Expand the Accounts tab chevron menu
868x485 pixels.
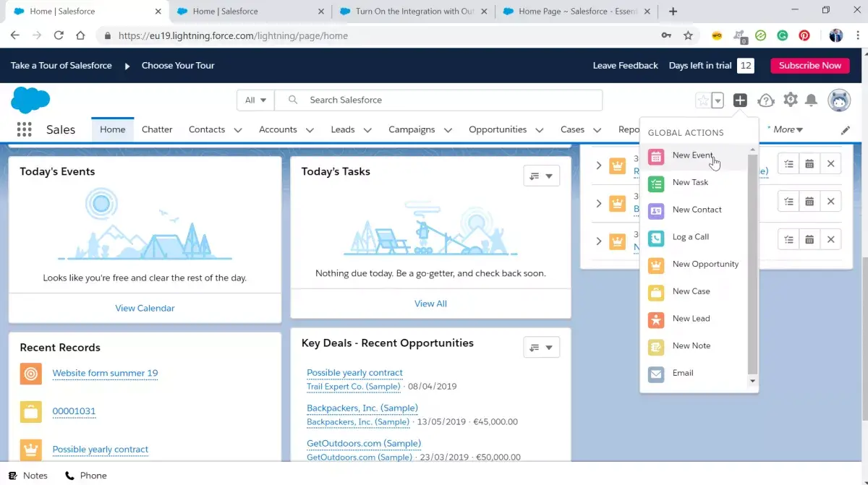[x=310, y=130]
